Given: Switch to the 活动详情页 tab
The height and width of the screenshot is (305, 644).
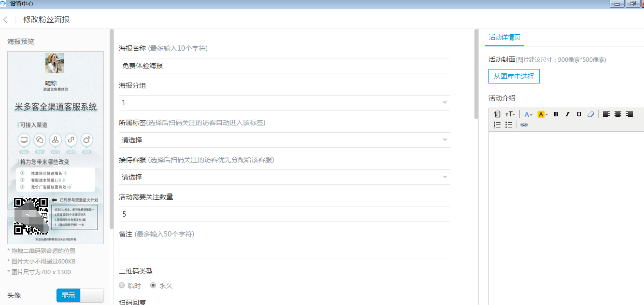Looking at the screenshot, I should pyautogui.click(x=504, y=38).
